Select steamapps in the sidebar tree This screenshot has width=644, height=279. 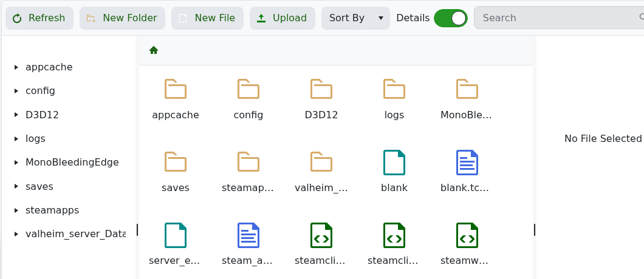[x=52, y=210]
